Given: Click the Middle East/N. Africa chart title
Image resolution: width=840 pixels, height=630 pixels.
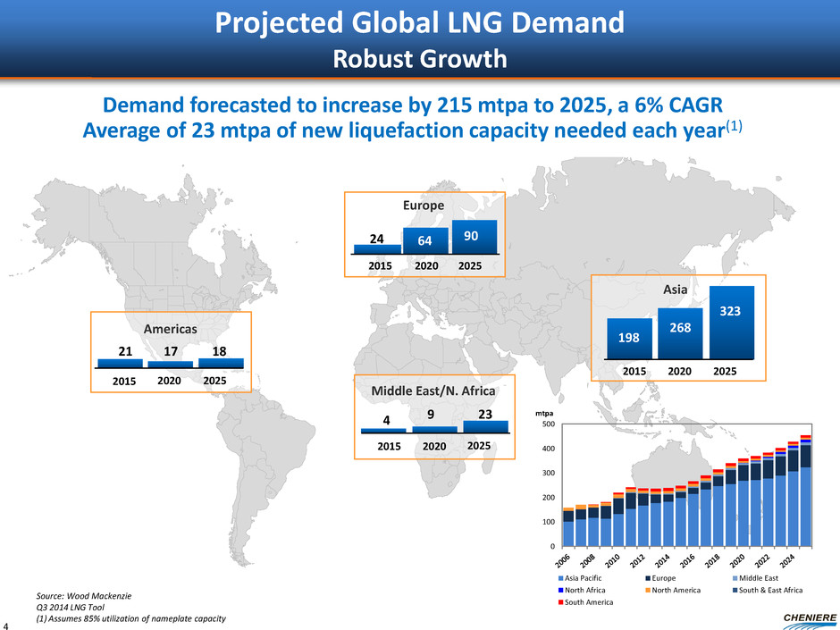Looking at the screenshot, I should coord(434,390).
